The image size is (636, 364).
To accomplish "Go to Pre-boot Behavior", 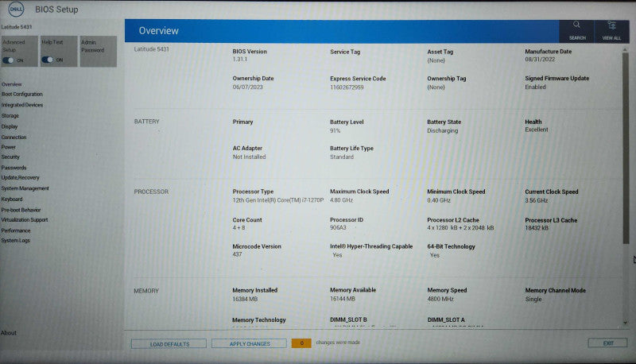I will pos(21,210).
